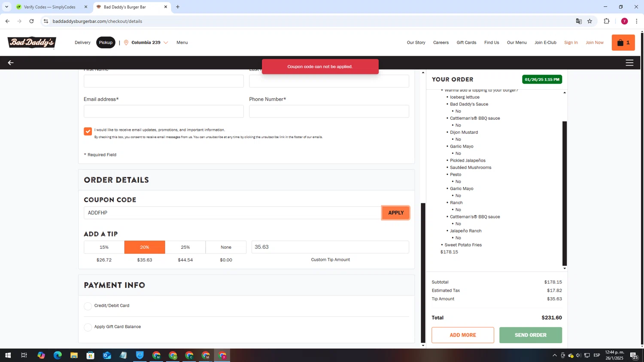Open the Our Story page
The image size is (644, 362).
click(416, 42)
